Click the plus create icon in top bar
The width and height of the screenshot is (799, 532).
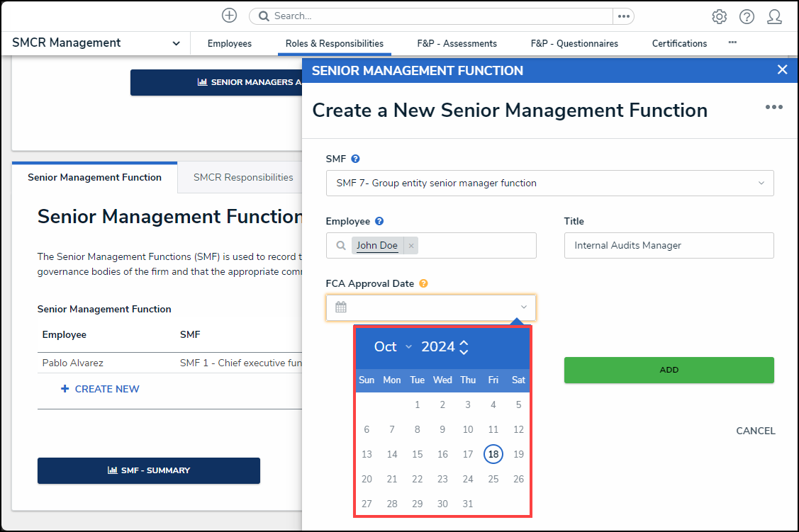point(229,16)
